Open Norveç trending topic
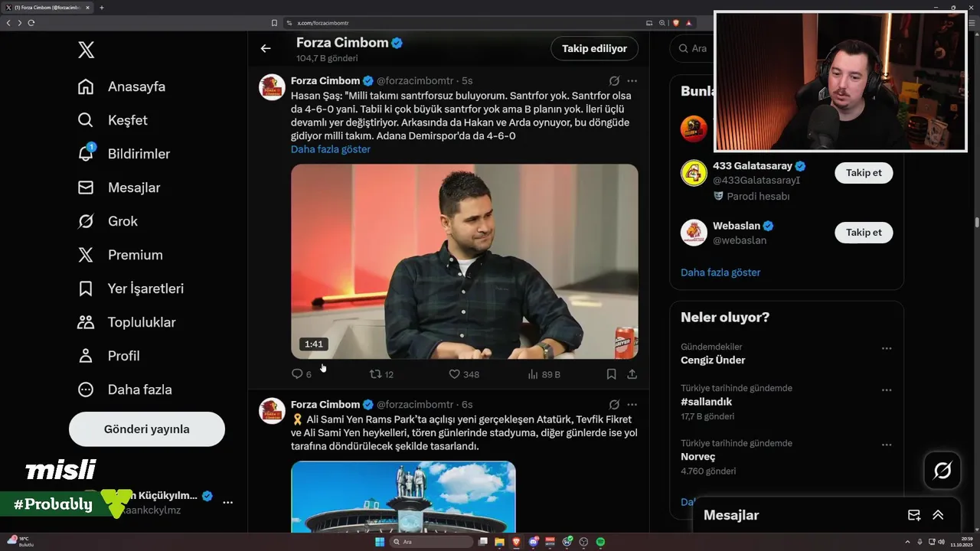 coord(698,457)
